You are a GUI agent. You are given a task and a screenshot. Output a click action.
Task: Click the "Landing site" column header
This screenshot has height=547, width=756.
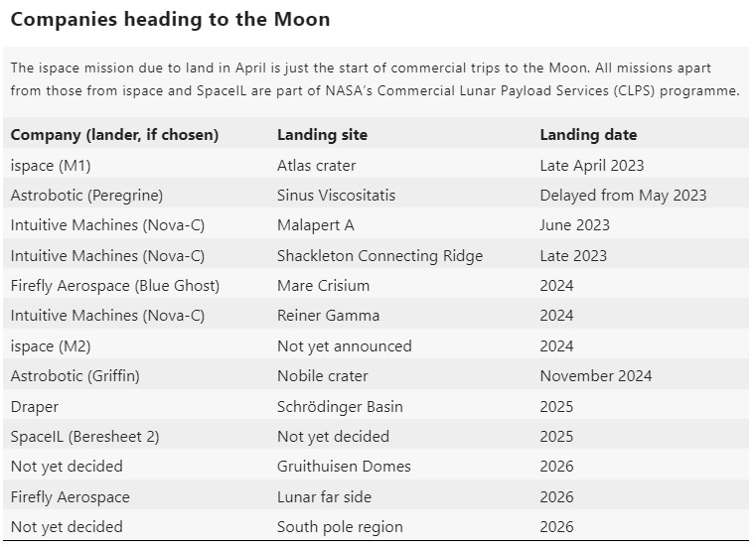[322, 135]
